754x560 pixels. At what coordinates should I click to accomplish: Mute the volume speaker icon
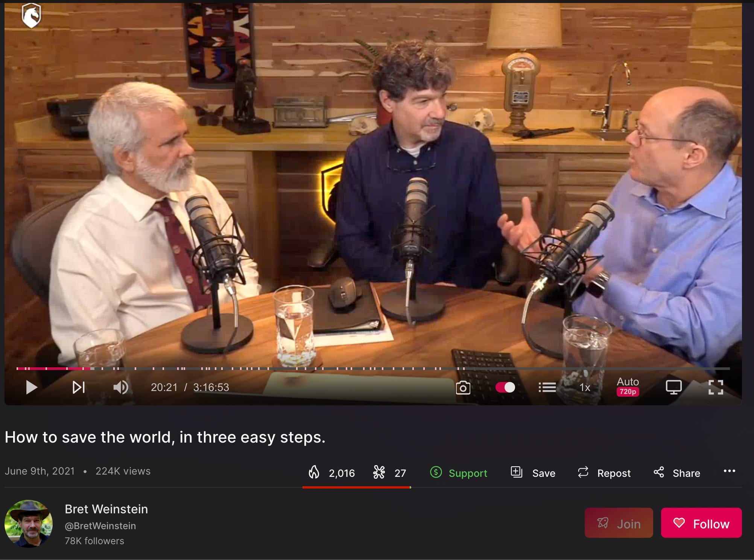coord(121,387)
